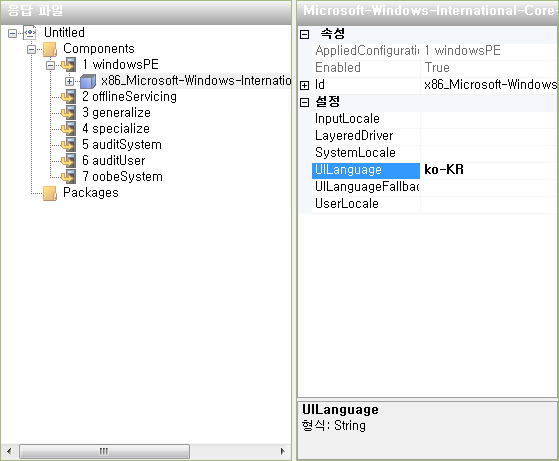Click the auditUser pass icon
Viewport: 559px width, 461px height.
pos(68,161)
